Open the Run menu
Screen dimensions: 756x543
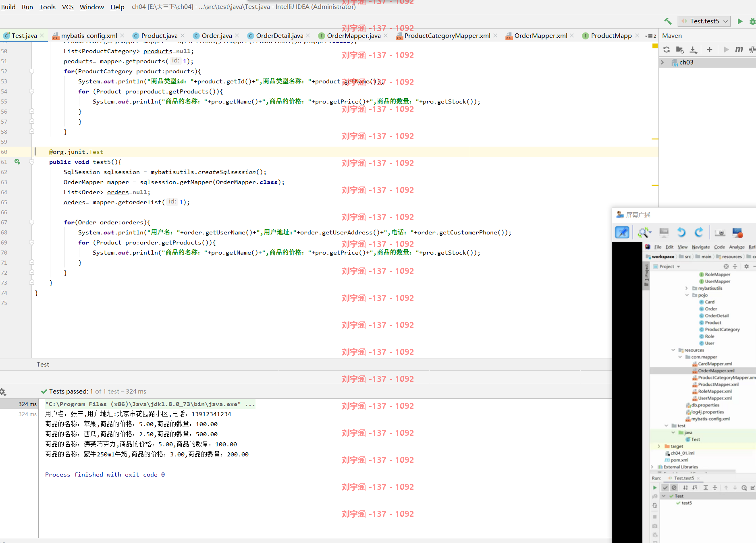[x=27, y=7]
